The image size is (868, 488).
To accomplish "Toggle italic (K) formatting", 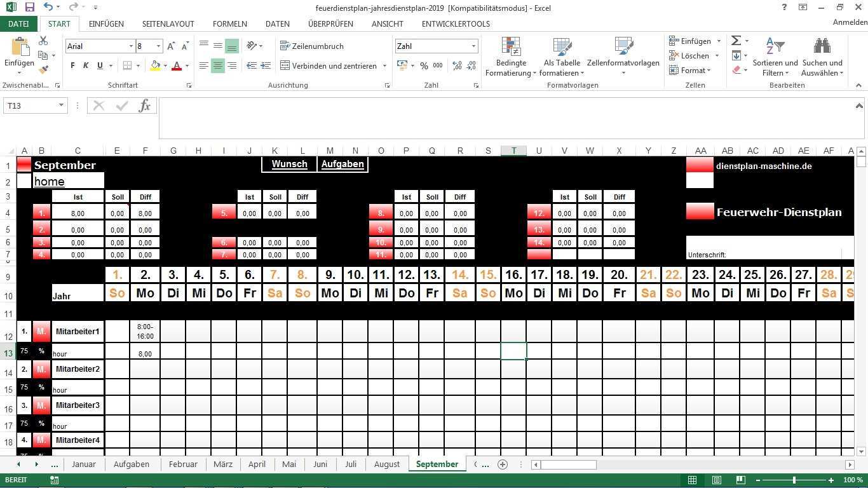I will point(86,65).
